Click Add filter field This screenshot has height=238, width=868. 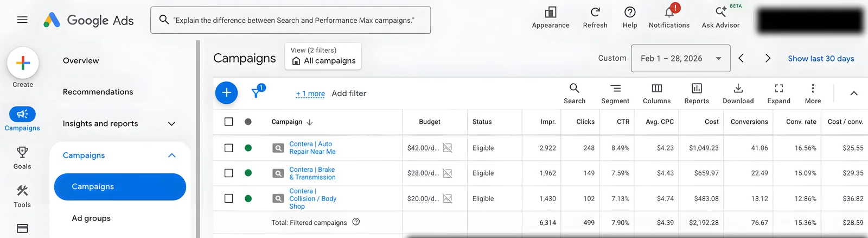(349, 93)
